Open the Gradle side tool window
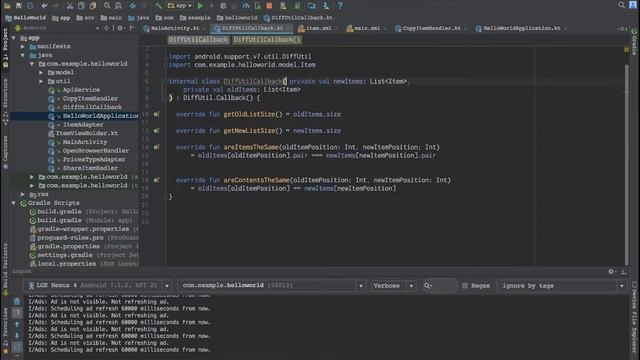640x360 pixels. tap(634, 42)
